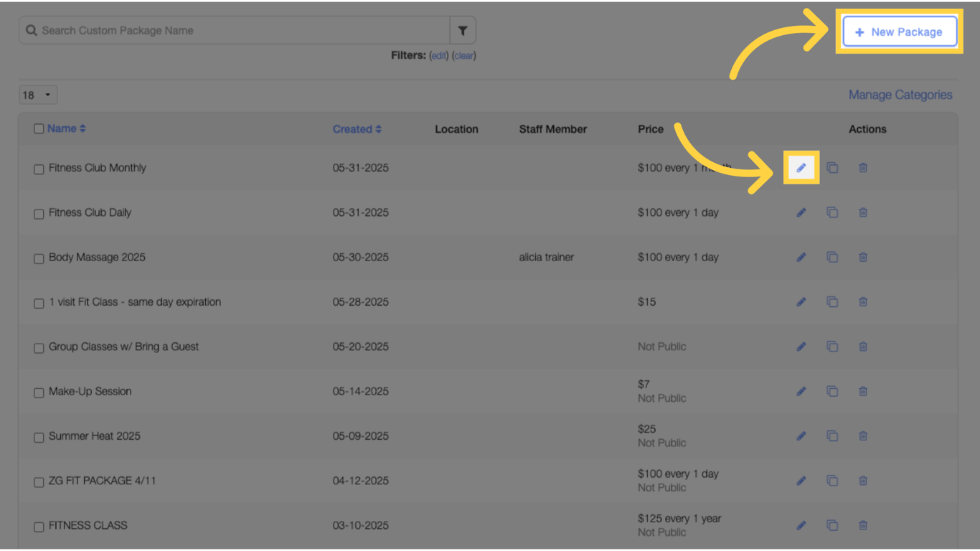Click the Search Custom Package Name field
This screenshot has width=980, height=551.
pyautogui.click(x=237, y=30)
